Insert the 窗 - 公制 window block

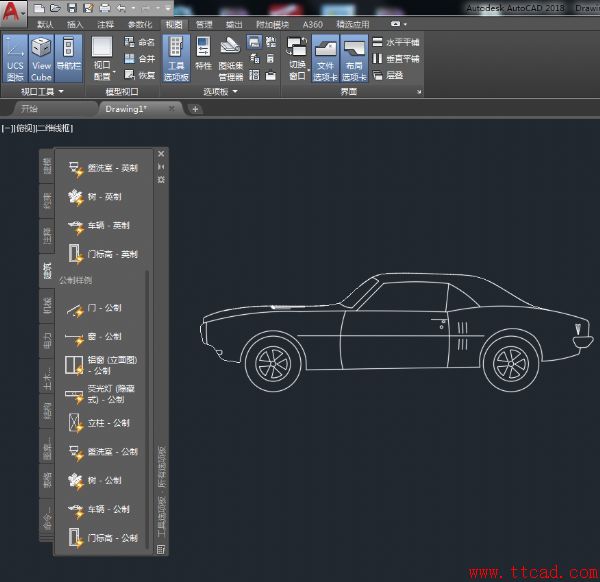point(95,337)
